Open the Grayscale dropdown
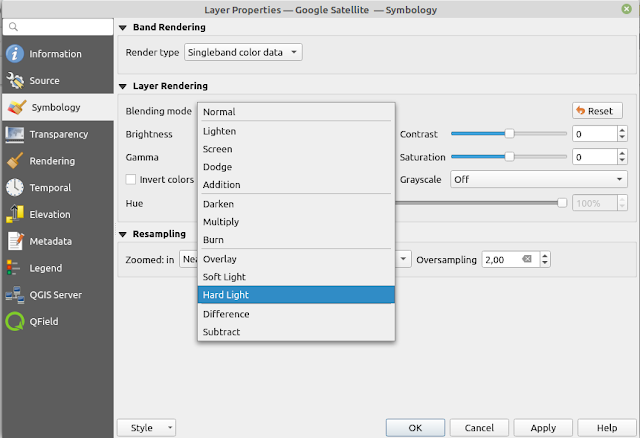The image size is (640, 438). [x=539, y=179]
